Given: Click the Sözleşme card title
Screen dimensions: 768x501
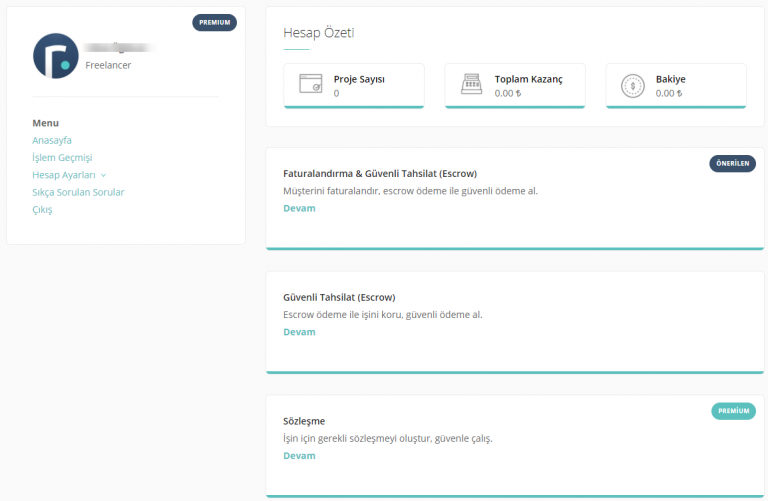Looking at the screenshot, I should (304, 421).
